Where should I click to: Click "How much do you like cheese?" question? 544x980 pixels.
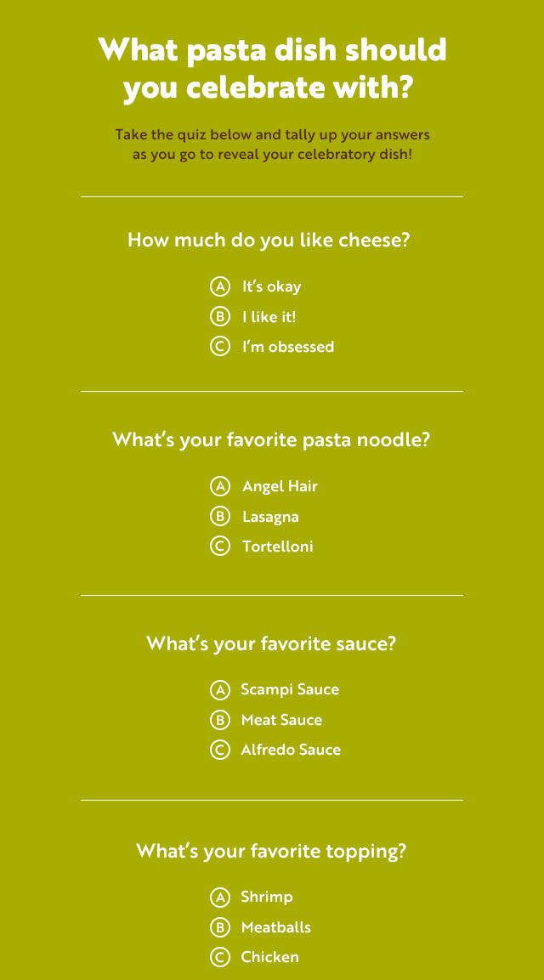269,240
